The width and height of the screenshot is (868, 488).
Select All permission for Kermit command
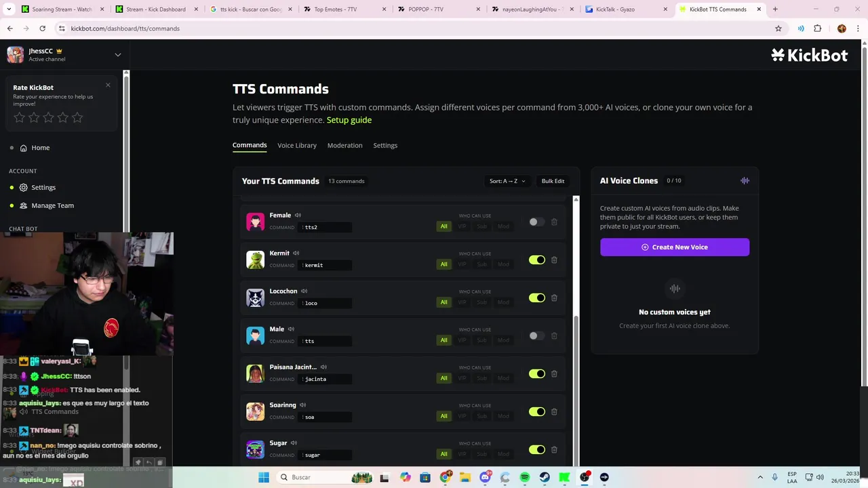click(x=444, y=264)
